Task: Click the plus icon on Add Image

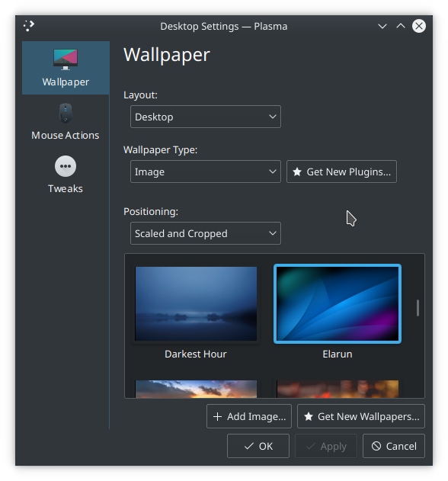Action: point(217,416)
